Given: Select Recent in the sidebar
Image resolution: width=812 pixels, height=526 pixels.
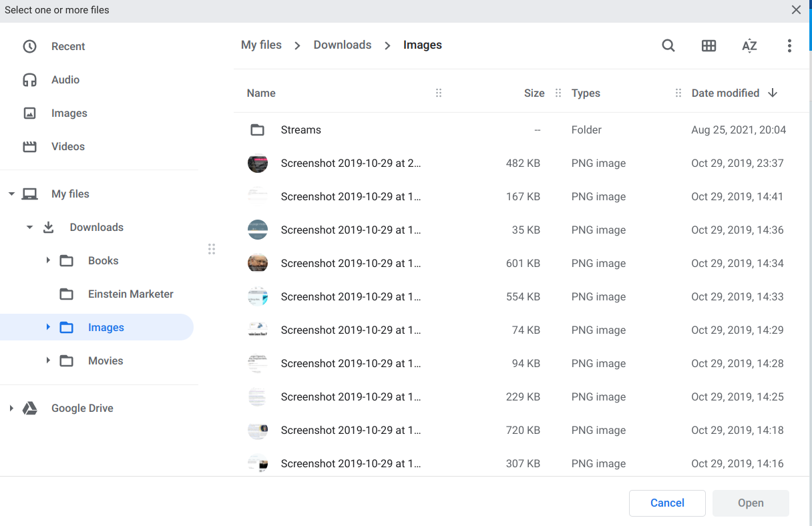Looking at the screenshot, I should point(68,46).
